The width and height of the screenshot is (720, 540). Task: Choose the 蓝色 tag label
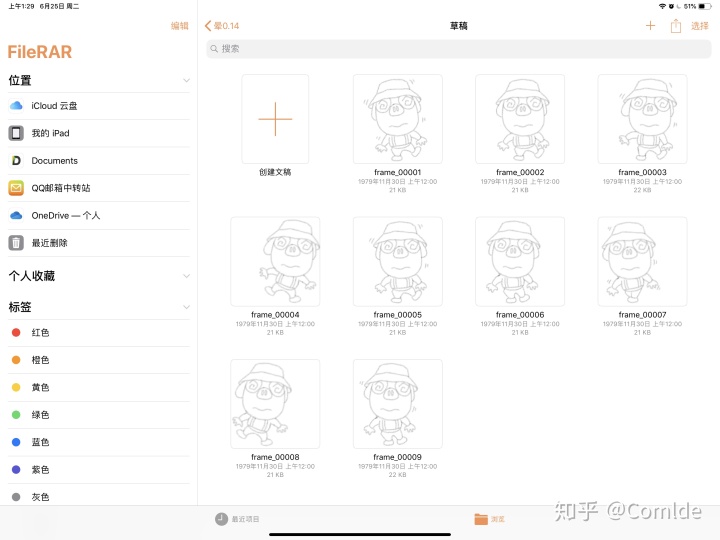(x=40, y=442)
